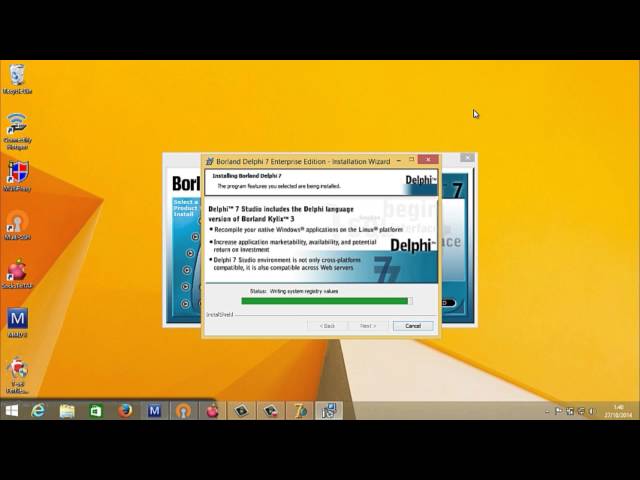This screenshot has width=640, height=480.
Task: Open the Recycle Bin desktop icon
Action: (17, 79)
